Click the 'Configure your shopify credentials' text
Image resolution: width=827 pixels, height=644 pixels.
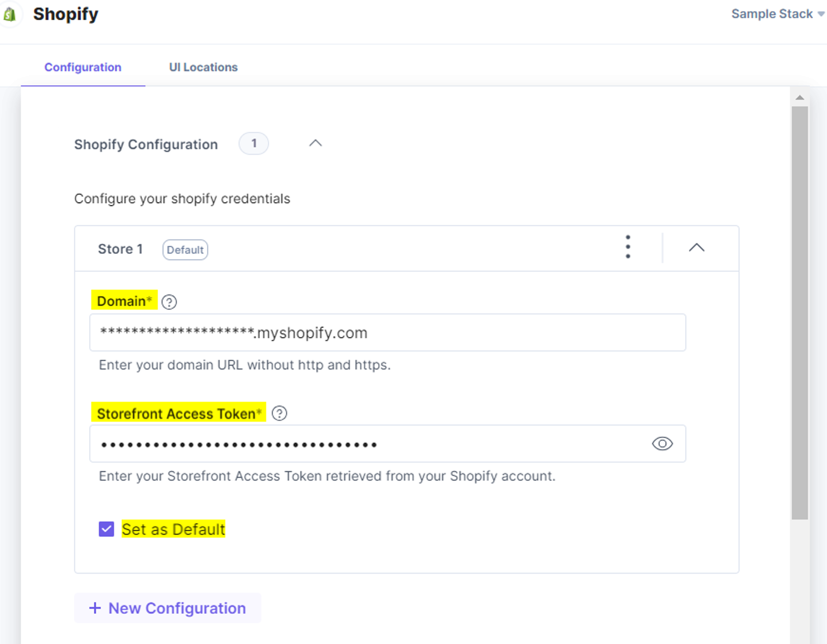click(182, 199)
